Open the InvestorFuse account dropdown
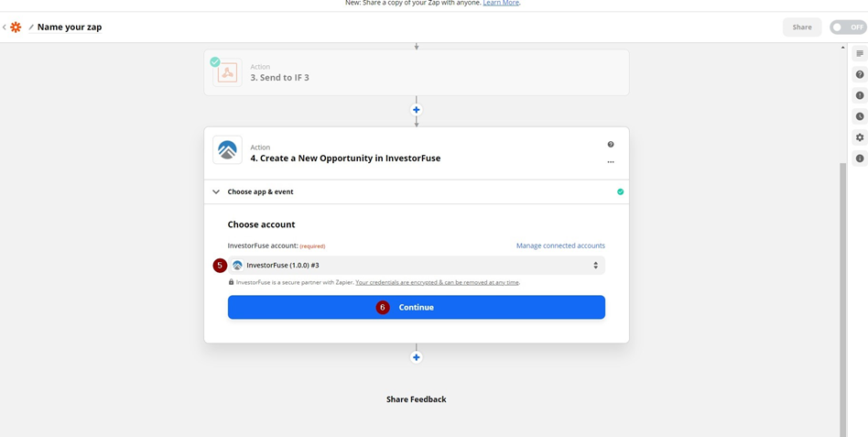The height and width of the screenshot is (437, 868). coord(417,266)
